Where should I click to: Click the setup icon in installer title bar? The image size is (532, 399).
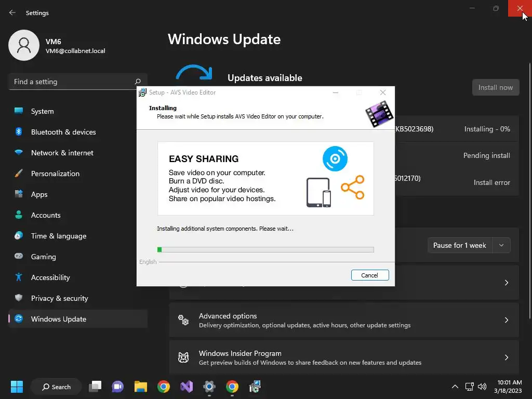tap(142, 92)
